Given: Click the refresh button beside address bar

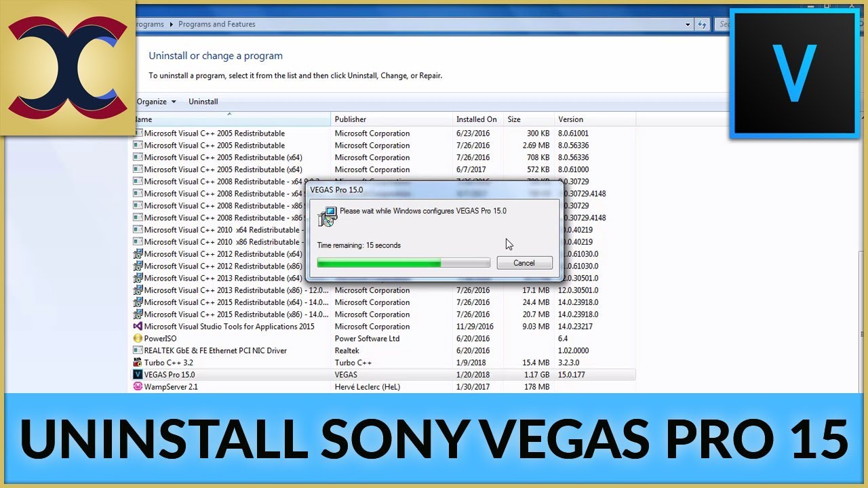Looking at the screenshot, I should point(703,24).
